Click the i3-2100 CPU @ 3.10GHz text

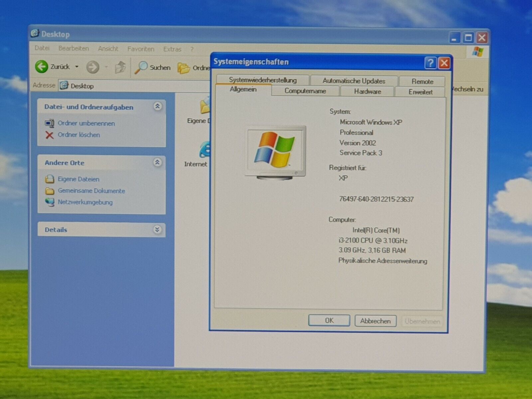tap(373, 240)
